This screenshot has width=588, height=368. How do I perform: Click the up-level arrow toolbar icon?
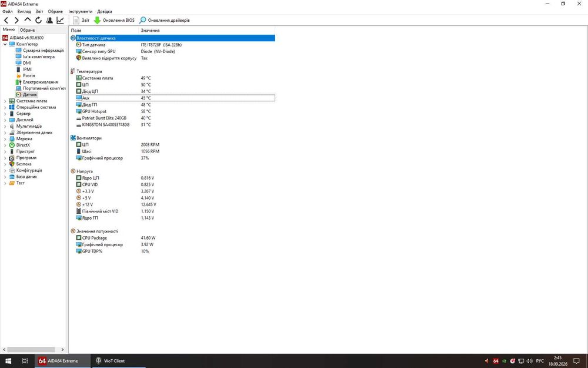(x=28, y=20)
